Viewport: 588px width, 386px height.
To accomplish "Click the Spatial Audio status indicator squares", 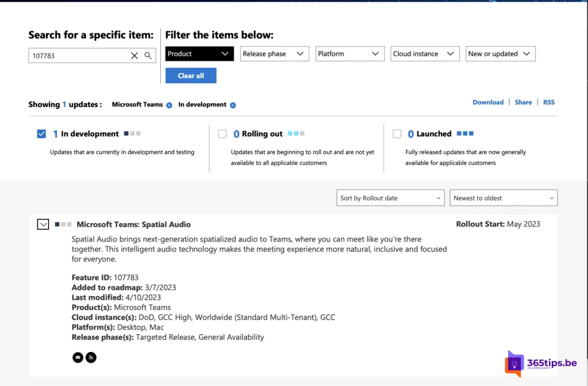I will pyautogui.click(x=63, y=224).
